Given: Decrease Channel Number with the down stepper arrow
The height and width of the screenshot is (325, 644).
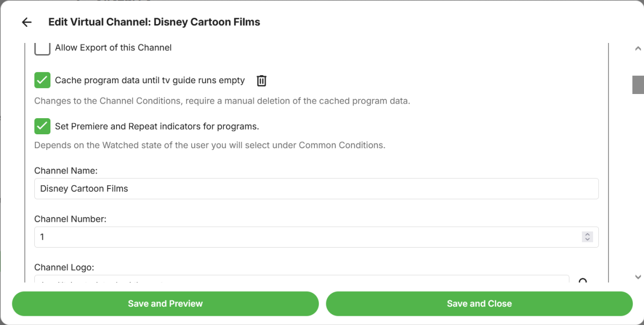Looking at the screenshot, I should [588, 240].
